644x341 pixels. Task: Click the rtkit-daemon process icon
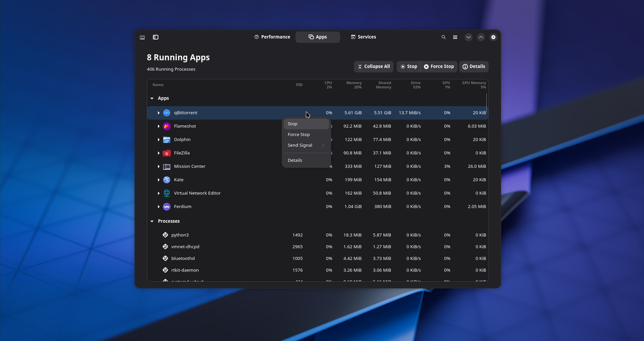165,270
